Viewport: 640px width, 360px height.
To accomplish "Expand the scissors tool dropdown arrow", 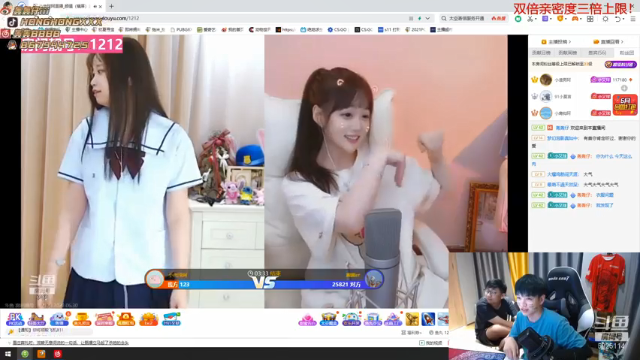I will pyautogui.click(x=536, y=19).
